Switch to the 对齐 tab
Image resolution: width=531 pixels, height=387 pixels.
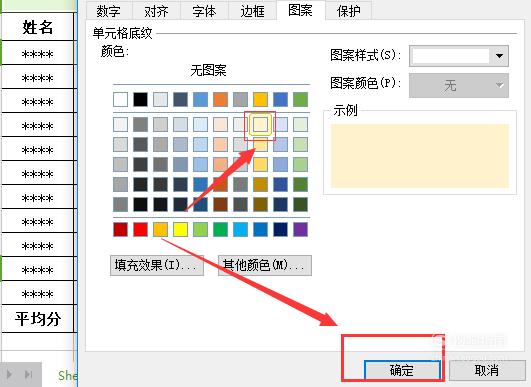point(156,11)
